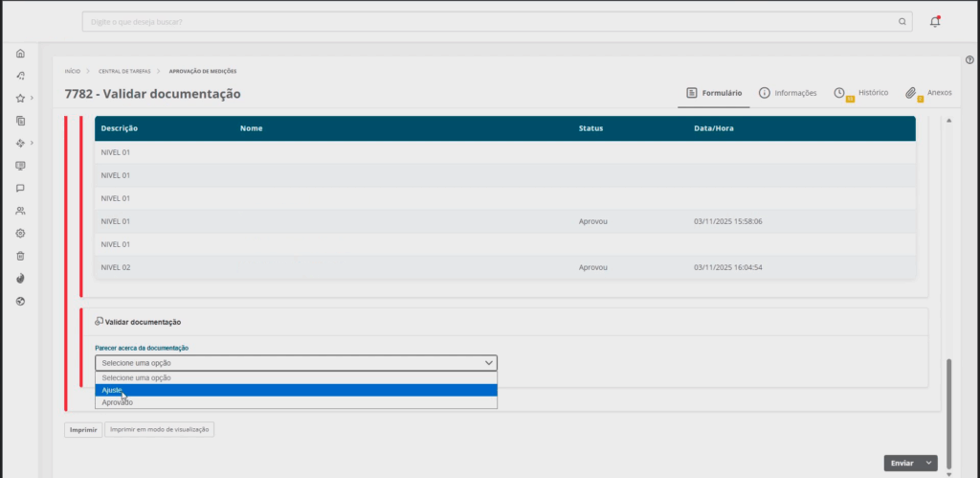This screenshot has width=980, height=478.
Task: Open the notifications bell
Action: (x=935, y=21)
